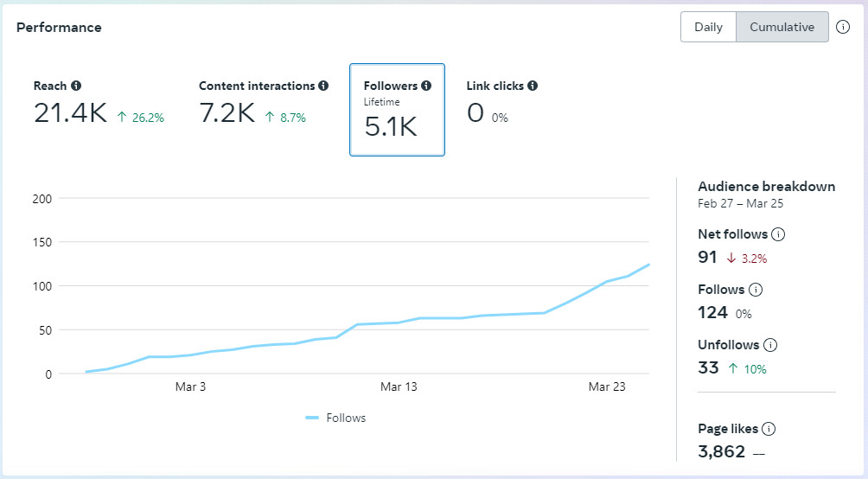Image resolution: width=868 pixels, height=479 pixels.
Task: Open the Performance info icon near Cumulative
Action: coord(843,27)
